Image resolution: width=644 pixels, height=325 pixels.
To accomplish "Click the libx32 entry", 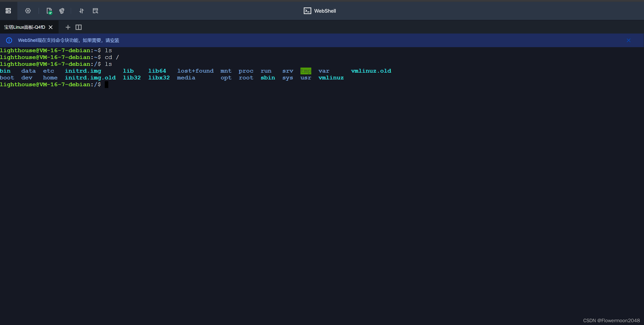I will pos(159,78).
